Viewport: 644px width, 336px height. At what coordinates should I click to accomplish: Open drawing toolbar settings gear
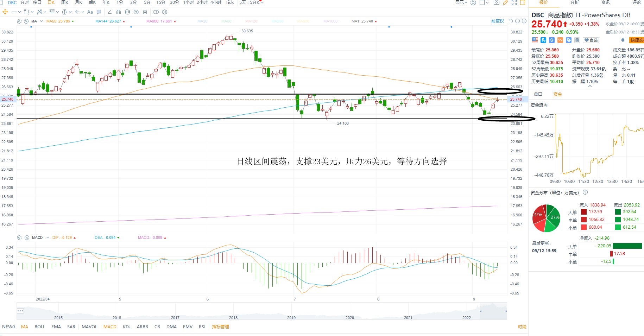[x=165, y=12]
